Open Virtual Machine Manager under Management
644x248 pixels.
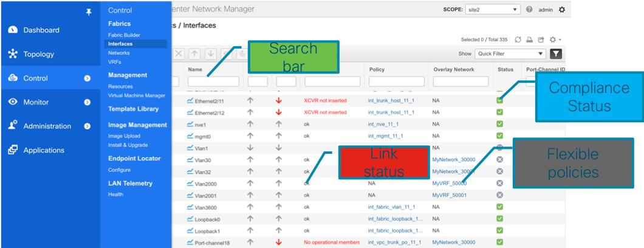pos(136,95)
